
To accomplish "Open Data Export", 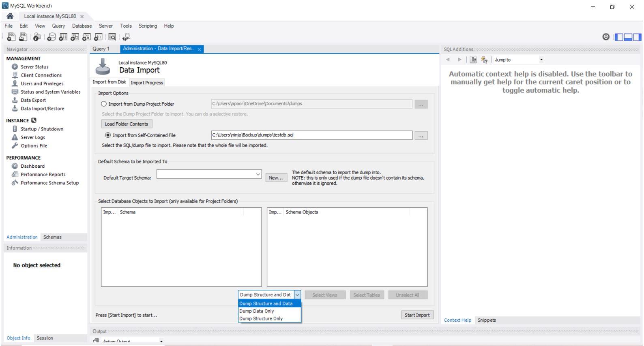I will click(x=33, y=100).
